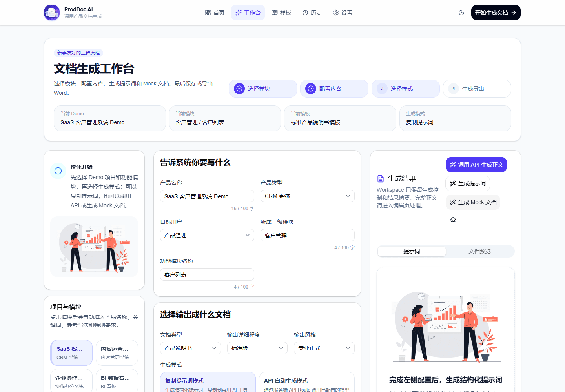Select 企业协作 project card

[x=71, y=381]
